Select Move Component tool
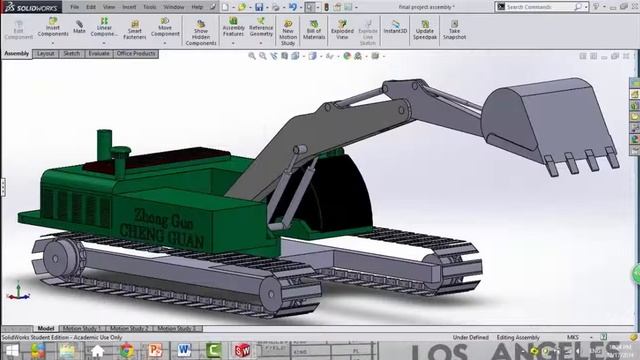640x360 pixels. click(x=165, y=27)
